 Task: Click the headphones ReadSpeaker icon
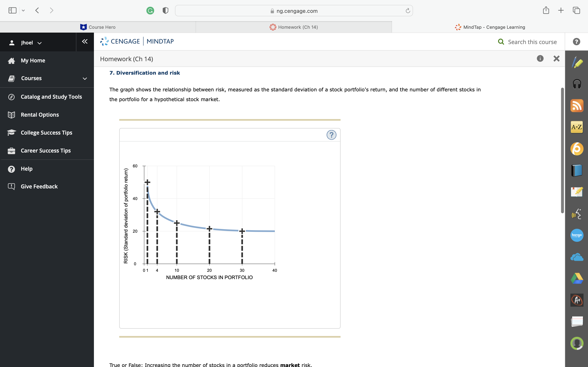tap(577, 84)
